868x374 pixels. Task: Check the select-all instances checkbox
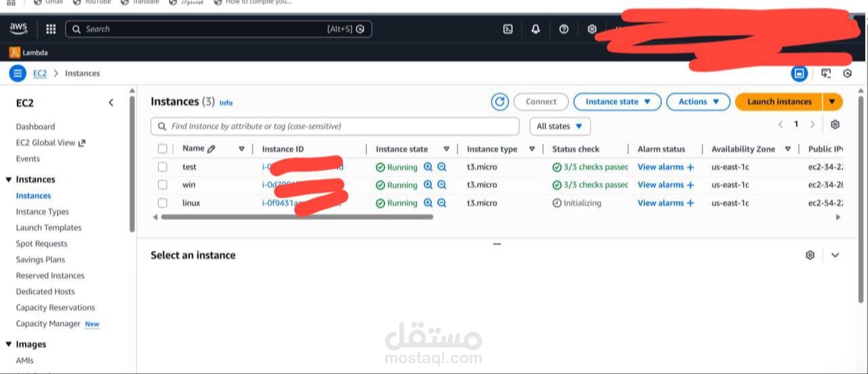(x=162, y=149)
